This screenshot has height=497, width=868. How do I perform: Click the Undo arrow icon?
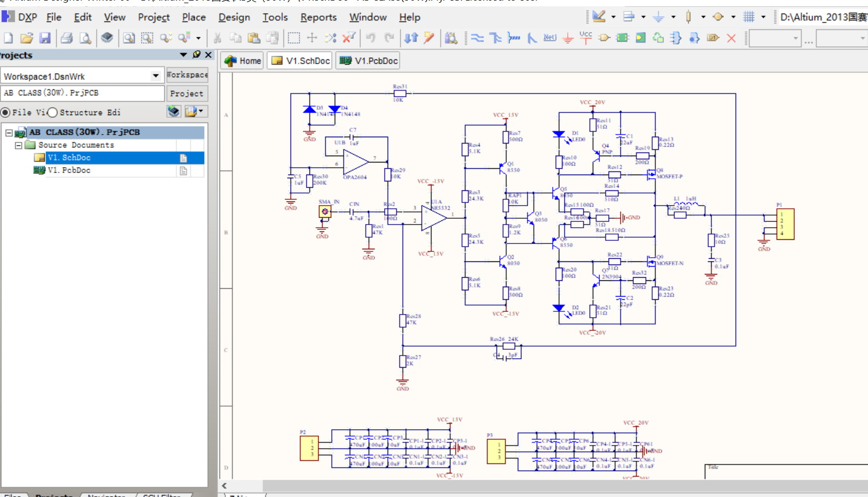(371, 38)
